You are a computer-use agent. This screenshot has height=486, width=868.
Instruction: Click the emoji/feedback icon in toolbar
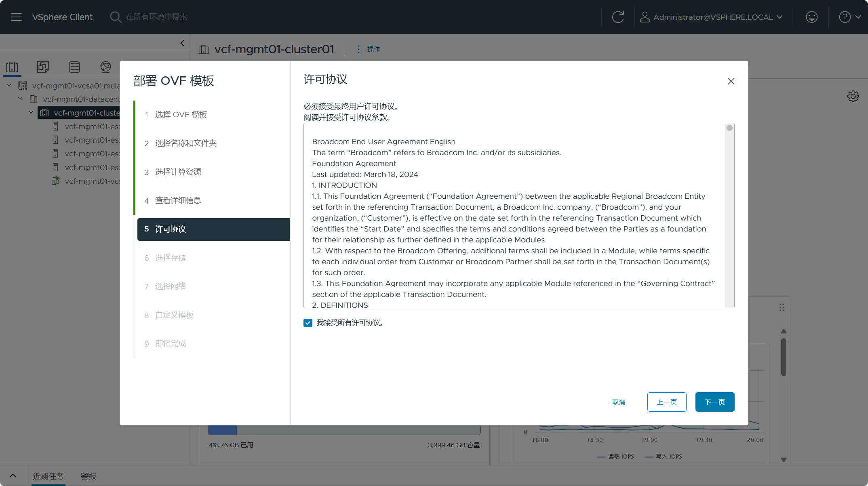[812, 17]
